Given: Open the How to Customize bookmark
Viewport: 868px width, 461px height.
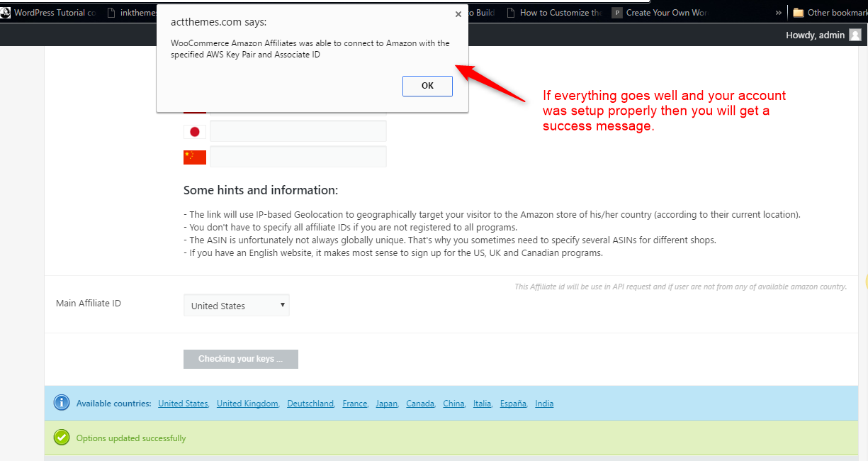Looking at the screenshot, I should coord(555,12).
